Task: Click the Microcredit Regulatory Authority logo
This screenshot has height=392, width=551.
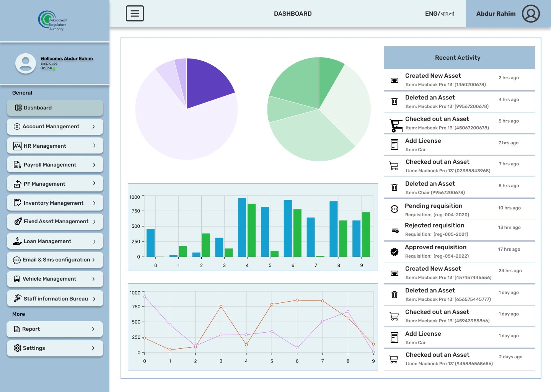Action: [x=53, y=21]
